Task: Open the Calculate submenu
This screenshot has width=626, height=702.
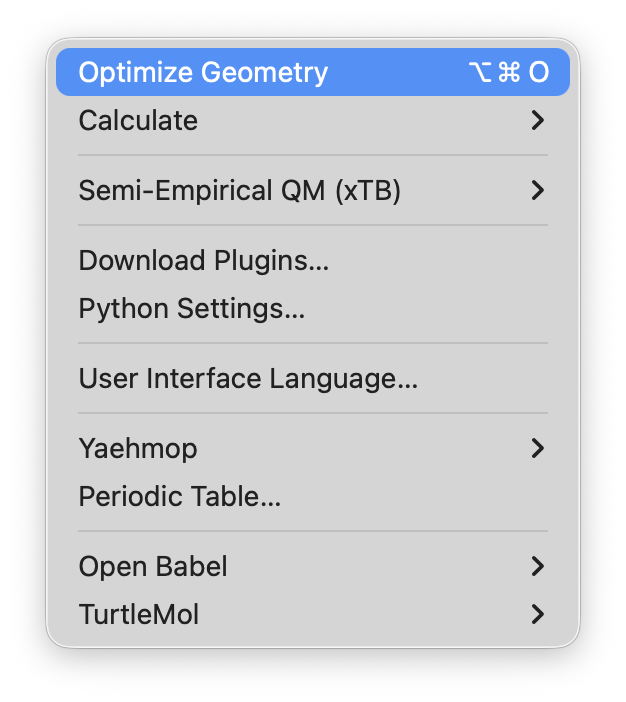Action: [x=138, y=121]
